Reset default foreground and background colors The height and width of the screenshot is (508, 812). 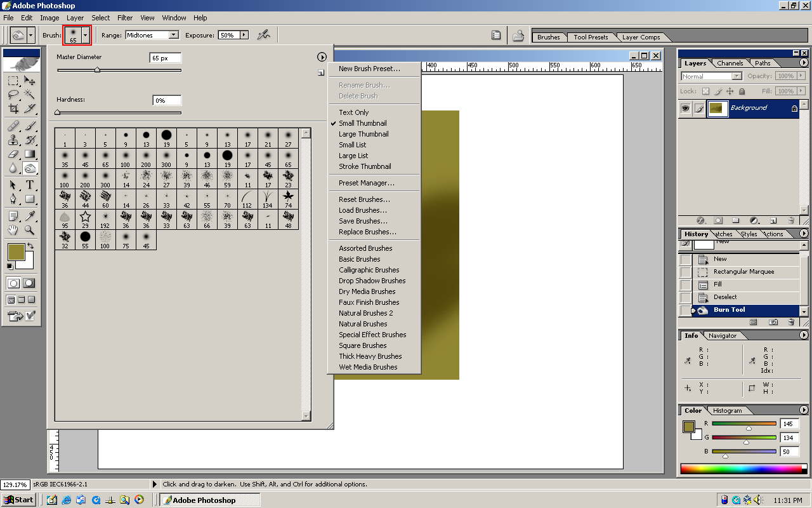pos(10,266)
